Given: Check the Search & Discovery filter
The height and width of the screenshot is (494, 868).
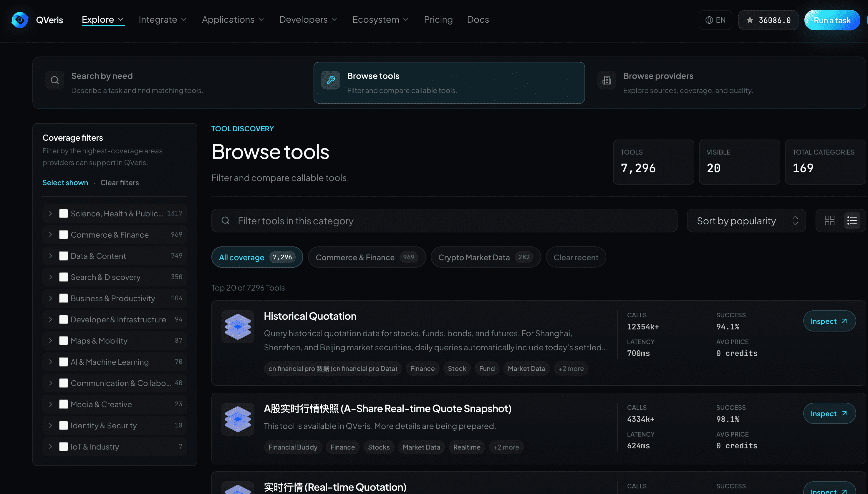Looking at the screenshot, I should (x=64, y=277).
